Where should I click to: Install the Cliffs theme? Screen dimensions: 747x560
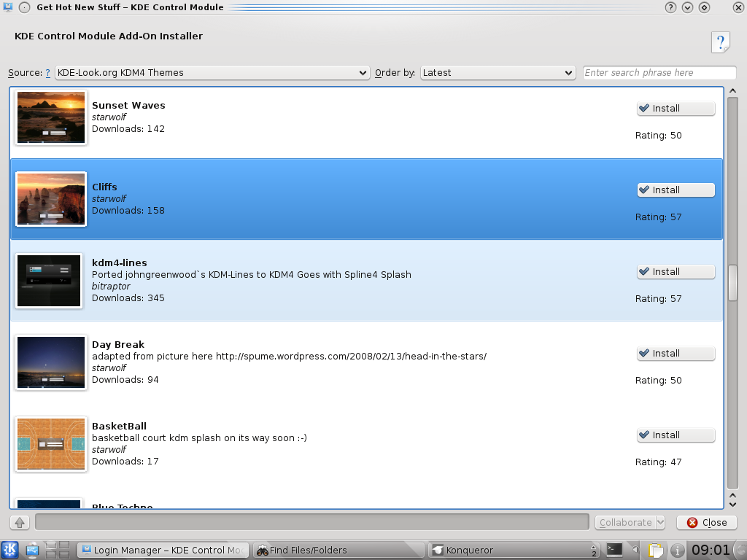tap(676, 190)
